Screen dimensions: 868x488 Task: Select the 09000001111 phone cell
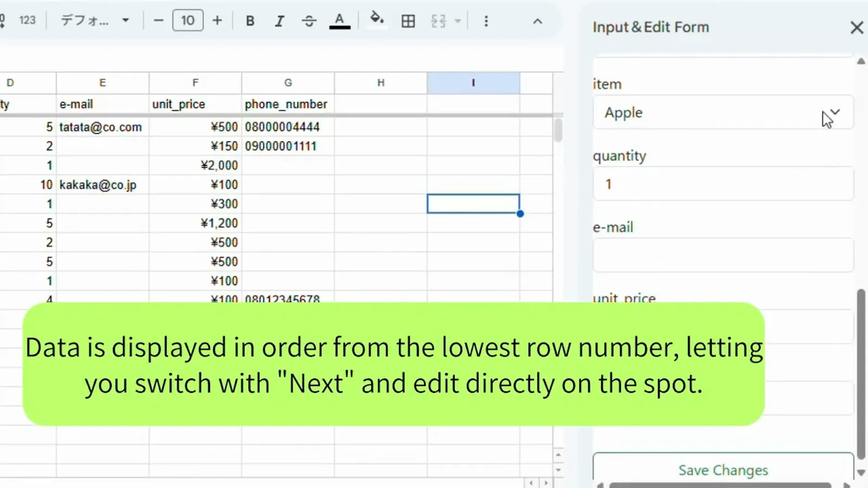coord(288,146)
